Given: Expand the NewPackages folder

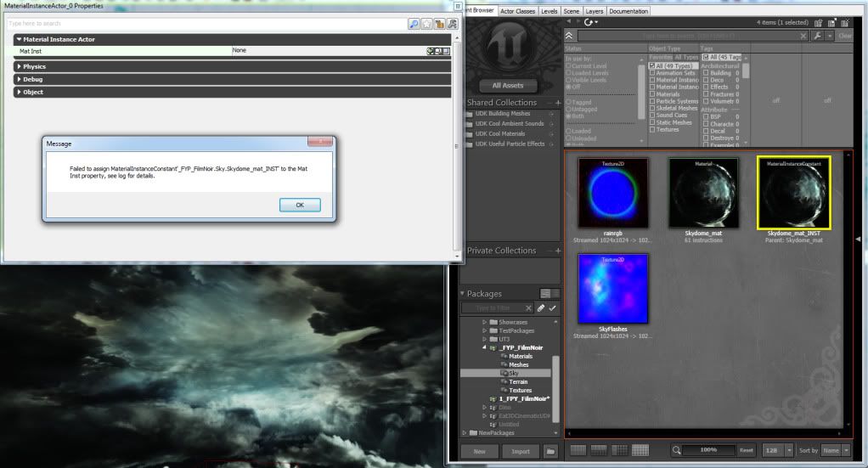Looking at the screenshot, I should click(x=465, y=432).
